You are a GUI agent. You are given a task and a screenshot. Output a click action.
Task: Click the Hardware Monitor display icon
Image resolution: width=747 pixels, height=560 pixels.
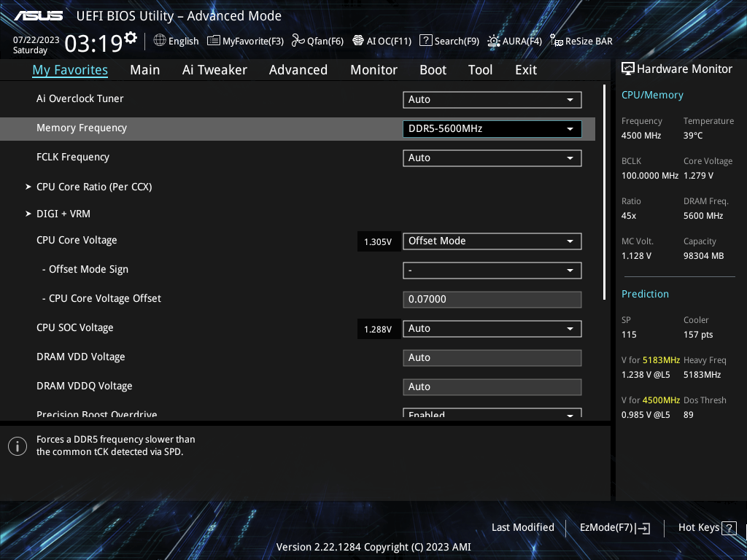click(x=628, y=69)
